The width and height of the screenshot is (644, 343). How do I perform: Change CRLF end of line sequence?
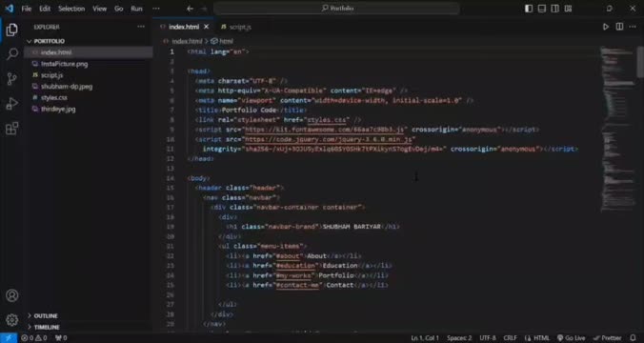pyautogui.click(x=510, y=338)
